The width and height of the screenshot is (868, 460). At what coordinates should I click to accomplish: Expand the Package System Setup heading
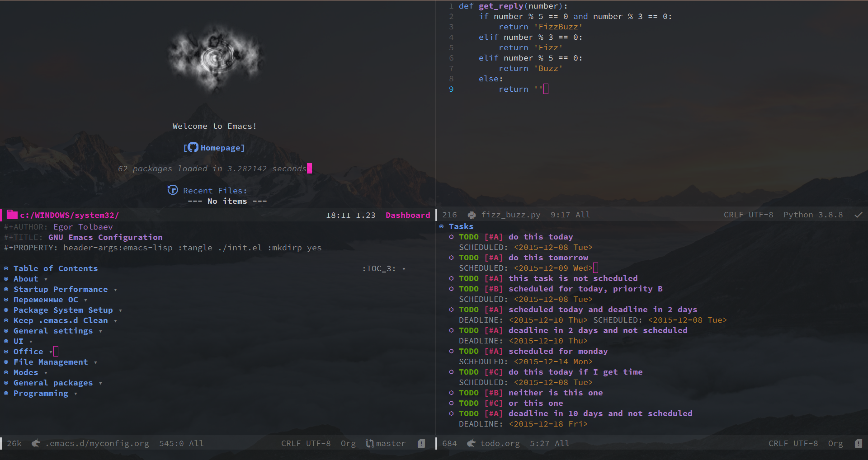click(120, 310)
